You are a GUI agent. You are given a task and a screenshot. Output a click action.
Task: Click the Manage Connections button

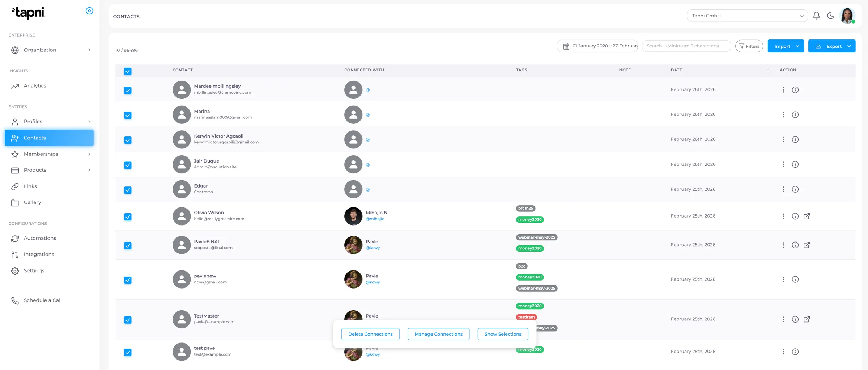coord(438,334)
